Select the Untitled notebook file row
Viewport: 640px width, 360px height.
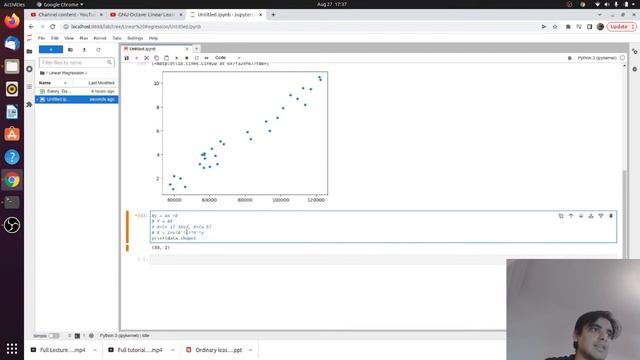77,100
